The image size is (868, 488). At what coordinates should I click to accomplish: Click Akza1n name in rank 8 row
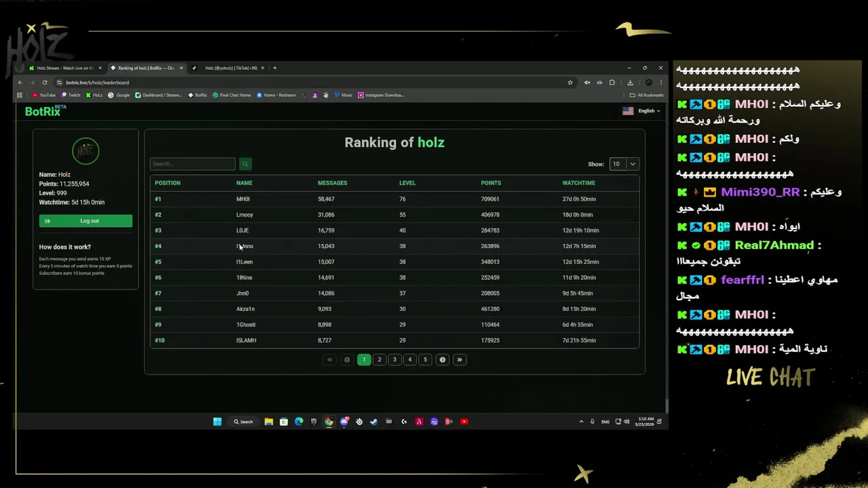point(245,309)
